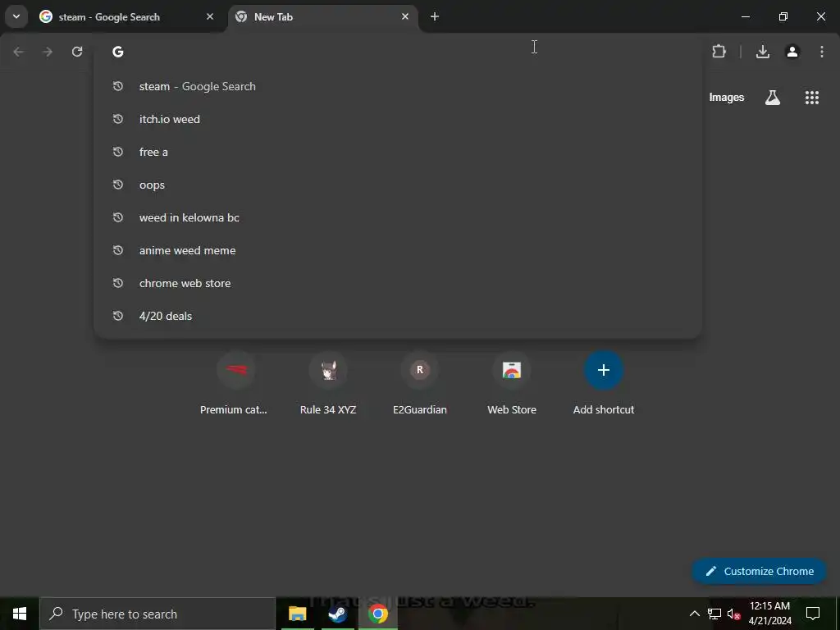Open Search Labs flask icon
This screenshot has height=630, width=840.
tap(773, 98)
